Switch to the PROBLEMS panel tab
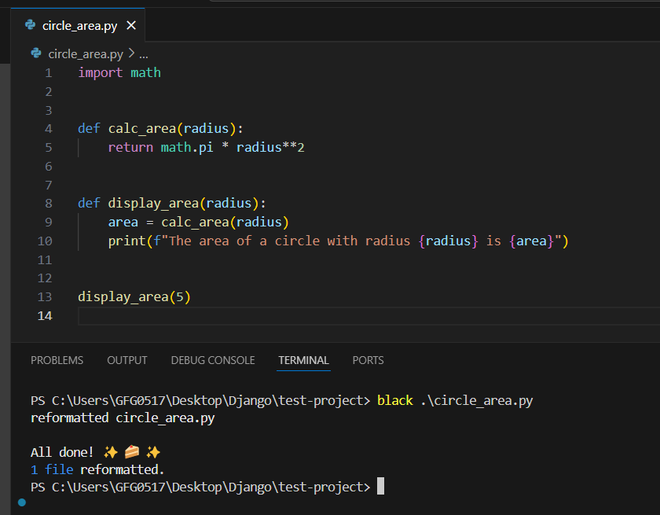Image resolution: width=660 pixels, height=515 pixels. [x=57, y=360]
